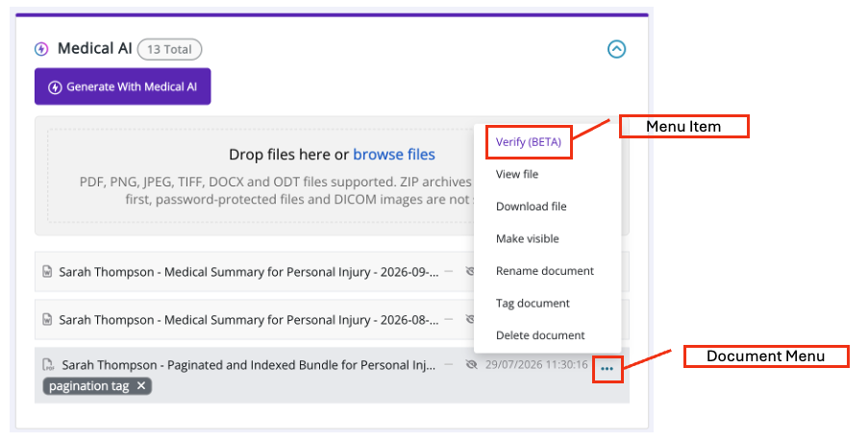Image resolution: width=868 pixels, height=441 pixels.
Task: Click Generate With Medical AI button
Action: pos(122,86)
